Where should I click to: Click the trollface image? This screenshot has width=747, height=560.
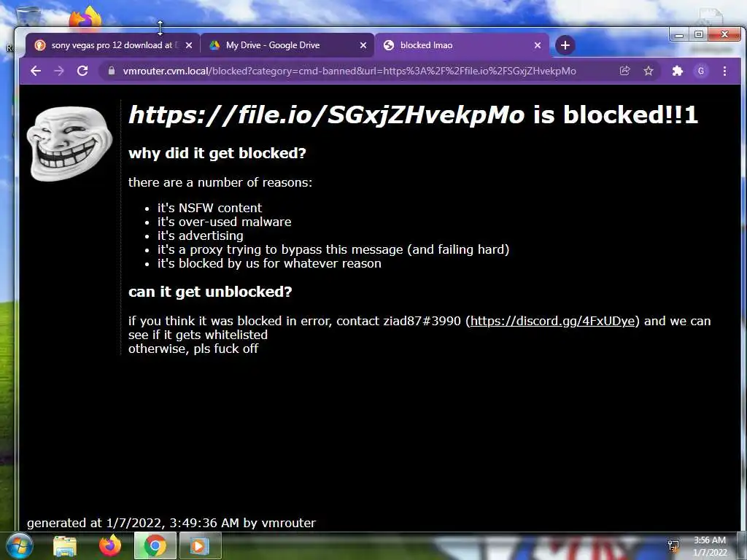(x=69, y=144)
